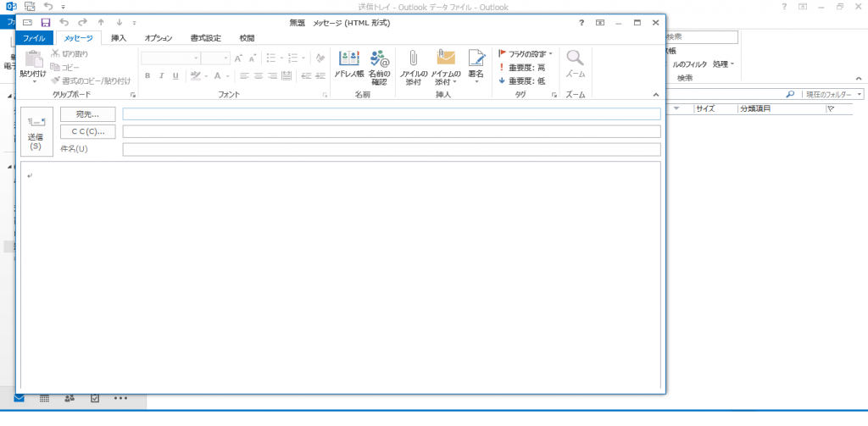Increase font size with the large A icon
Screen dimensions: 868x426
(238, 58)
